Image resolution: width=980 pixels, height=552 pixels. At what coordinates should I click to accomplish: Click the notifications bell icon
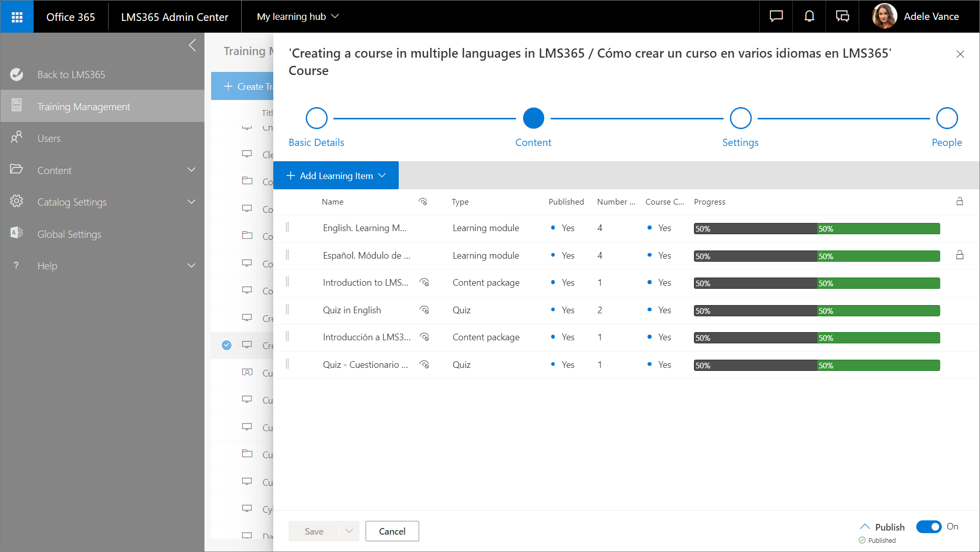click(x=809, y=17)
